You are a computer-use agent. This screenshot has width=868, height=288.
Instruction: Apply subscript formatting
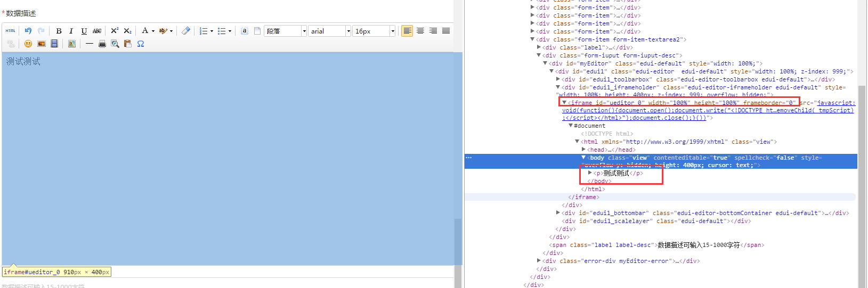point(127,31)
